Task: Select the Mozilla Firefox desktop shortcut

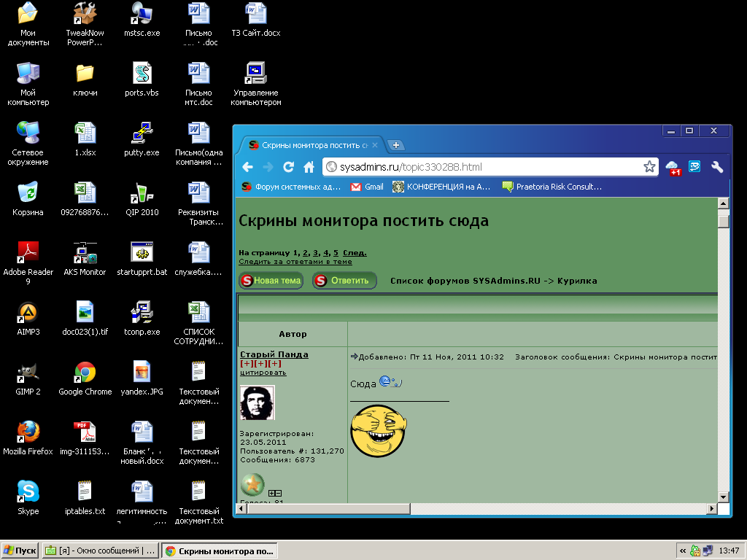Action: click(28, 438)
